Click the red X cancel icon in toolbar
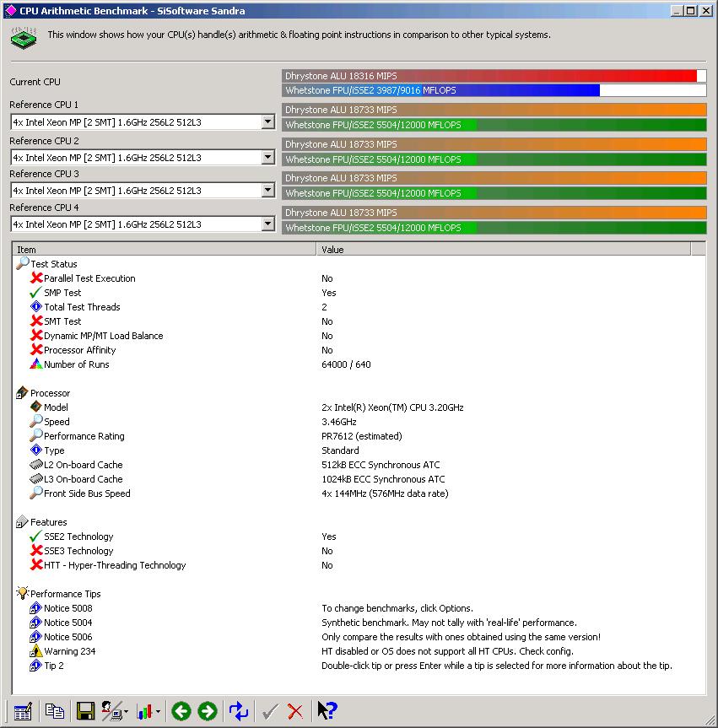The width and height of the screenshot is (718, 728). click(295, 711)
